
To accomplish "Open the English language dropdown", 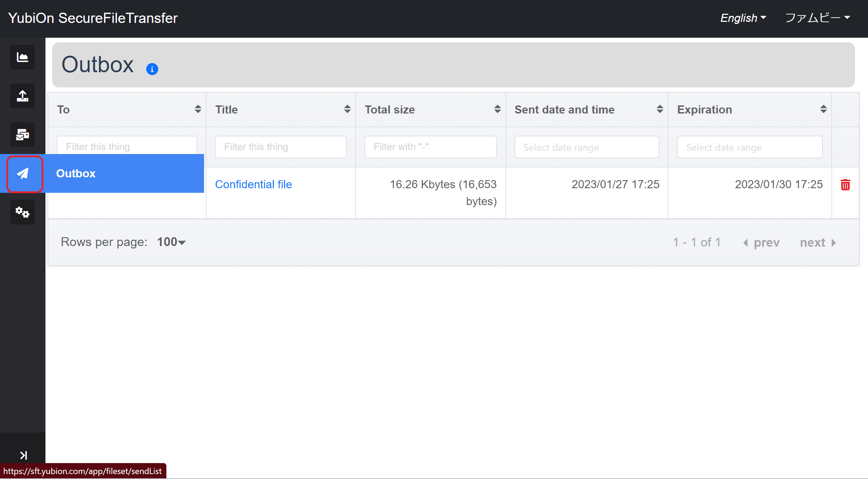I will click(x=743, y=18).
